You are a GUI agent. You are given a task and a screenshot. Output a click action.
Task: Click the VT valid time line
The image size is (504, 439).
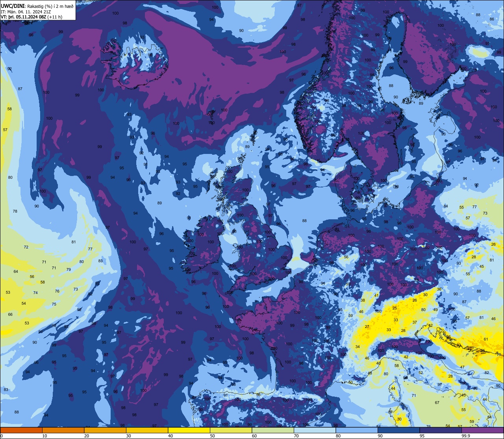click(x=31, y=17)
